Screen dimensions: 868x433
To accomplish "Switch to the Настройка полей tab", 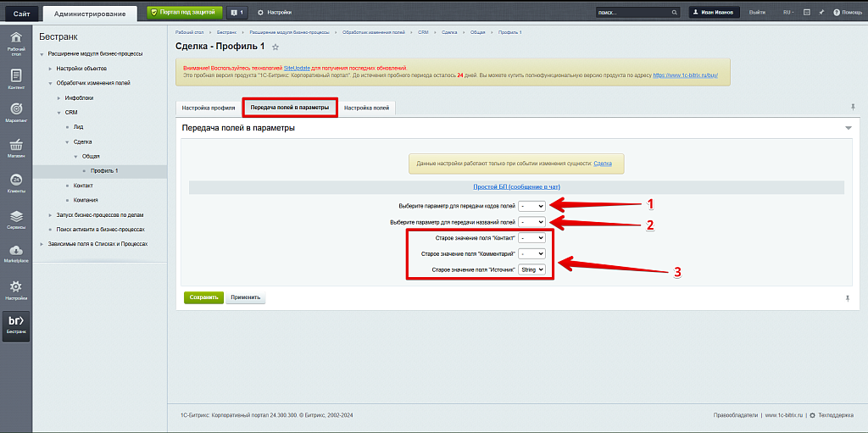I will (366, 108).
